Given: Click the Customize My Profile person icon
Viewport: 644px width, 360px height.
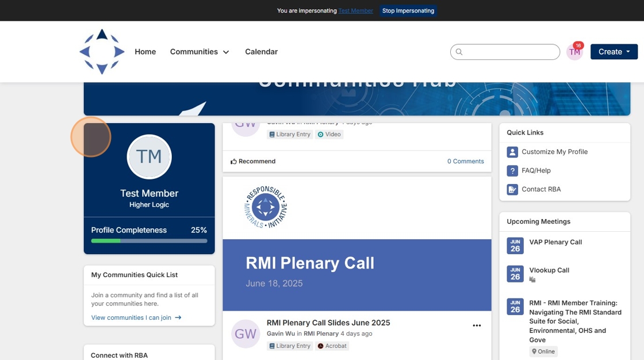Looking at the screenshot, I should 512,152.
